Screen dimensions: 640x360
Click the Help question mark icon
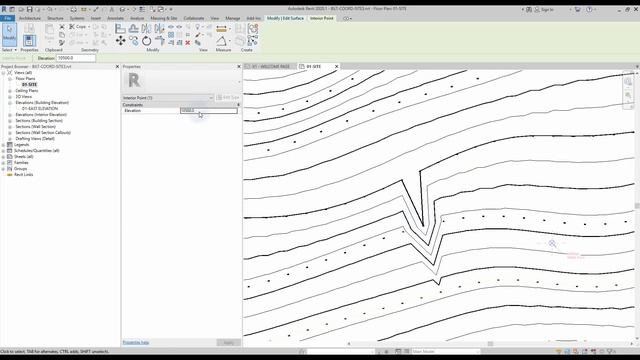pyautogui.click(x=589, y=9)
